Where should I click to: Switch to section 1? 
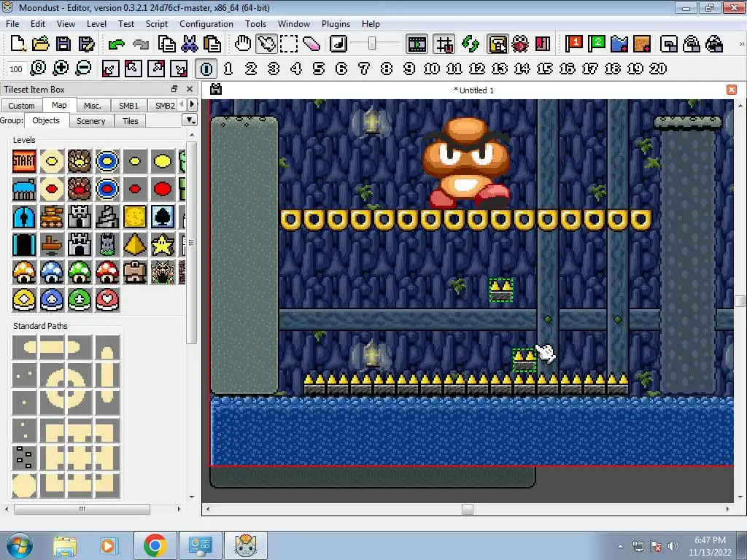(x=228, y=69)
